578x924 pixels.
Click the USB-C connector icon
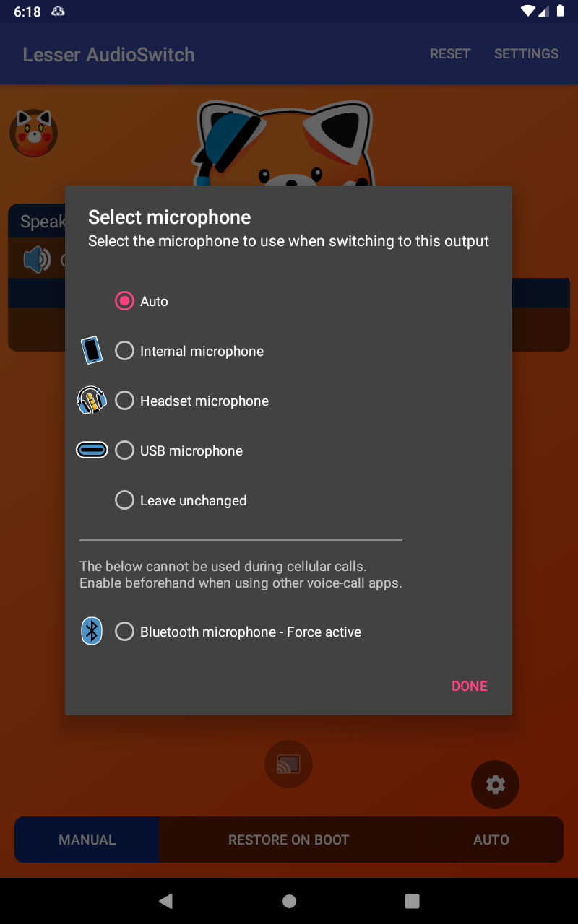[92, 450]
